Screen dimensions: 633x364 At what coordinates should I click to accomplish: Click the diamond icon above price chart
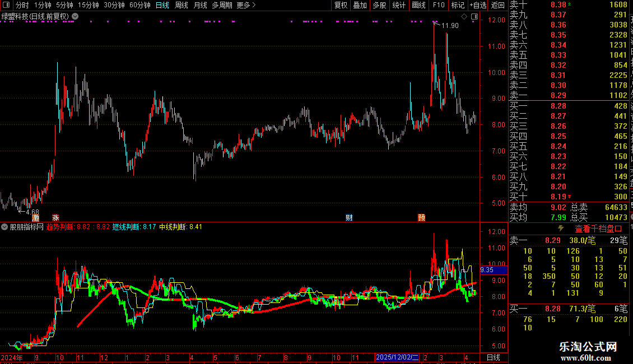pyautogui.click(x=464, y=17)
